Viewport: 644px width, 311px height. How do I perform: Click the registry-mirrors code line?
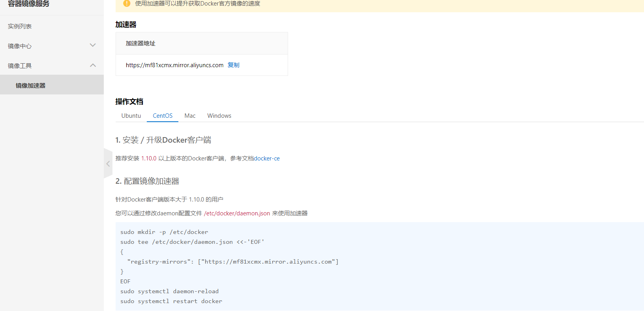point(233,262)
